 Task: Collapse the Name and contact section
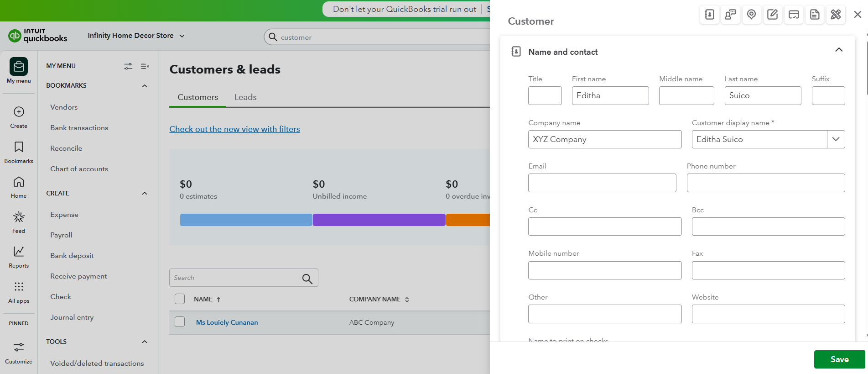(x=839, y=50)
